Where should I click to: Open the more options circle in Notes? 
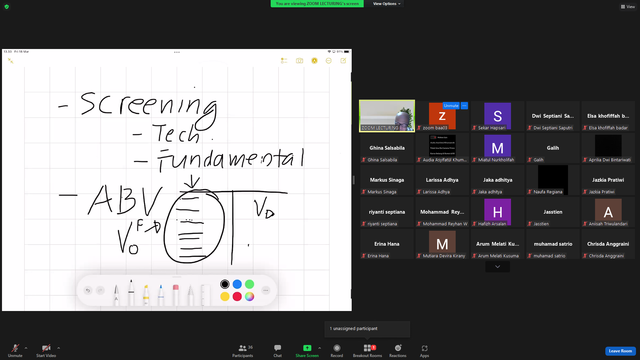[x=329, y=61]
